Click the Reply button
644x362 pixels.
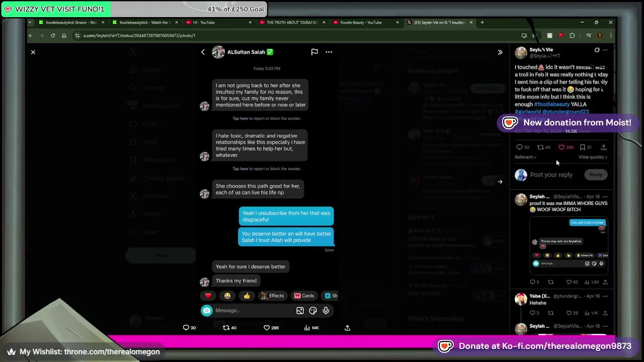click(596, 174)
